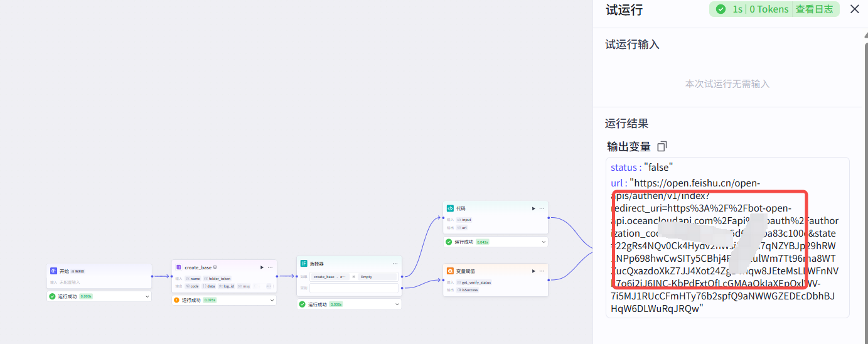This screenshot has height=344, width=868.
Task: Click the 本次试运行无需输入 message
Action: [x=727, y=83]
